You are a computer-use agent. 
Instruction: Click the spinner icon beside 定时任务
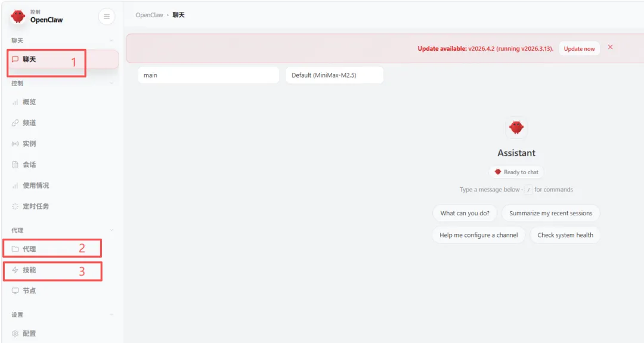click(x=15, y=206)
